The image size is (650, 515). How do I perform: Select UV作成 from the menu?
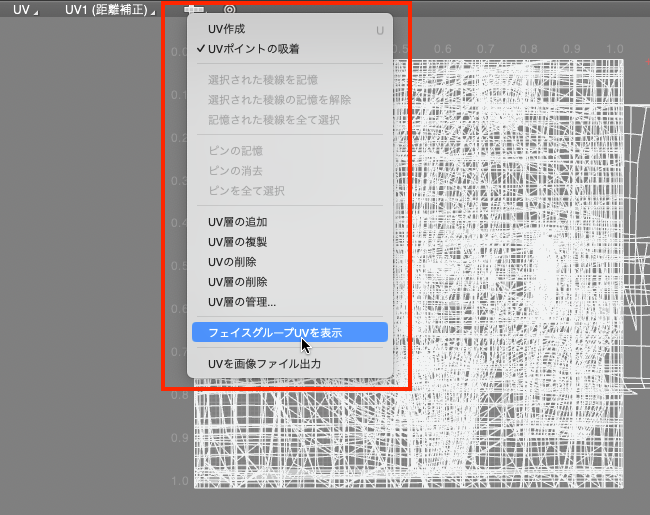tap(226, 30)
